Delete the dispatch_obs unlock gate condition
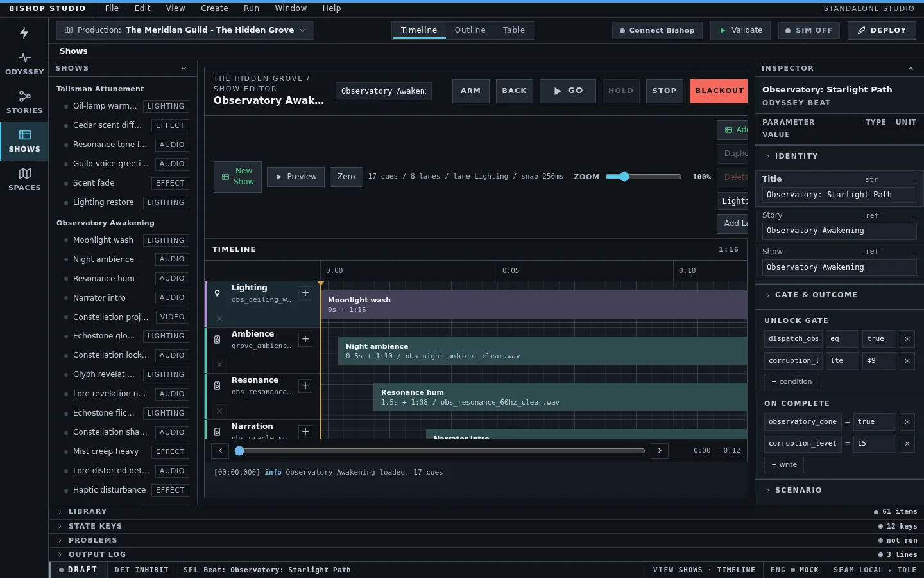The width and height of the screenshot is (924, 578). pyautogui.click(x=907, y=339)
